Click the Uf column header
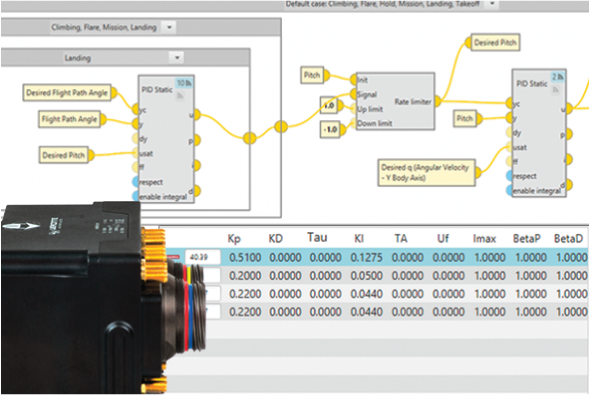Image resolution: width=590 pixels, height=395 pixels. tap(443, 239)
